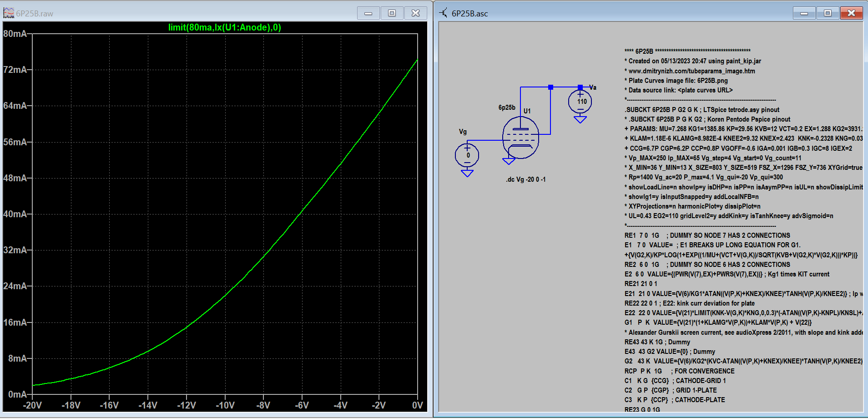Click the -4V horizontal axis label
Image resolution: width=868 pixels, height=419 pixels.
[x=340, y=405]
